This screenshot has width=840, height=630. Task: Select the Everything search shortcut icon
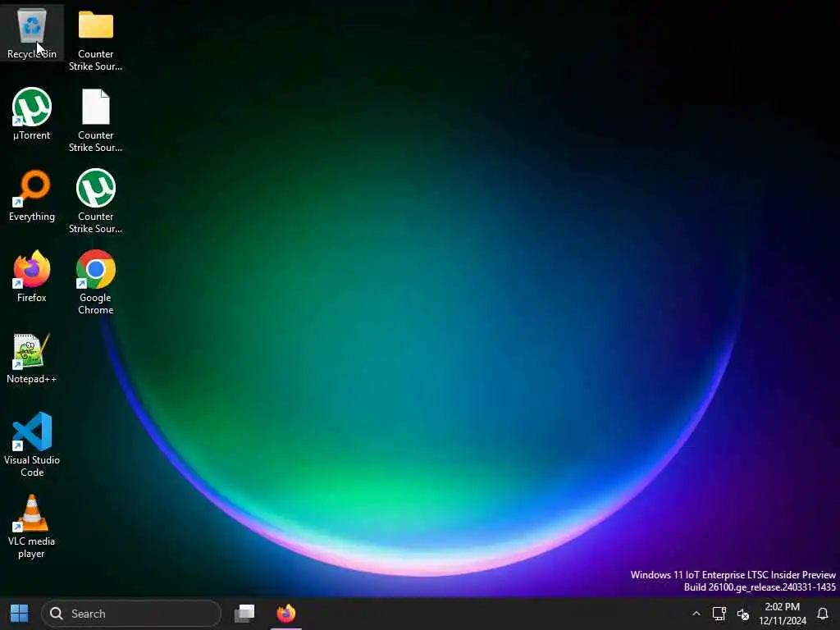(32, 195)
